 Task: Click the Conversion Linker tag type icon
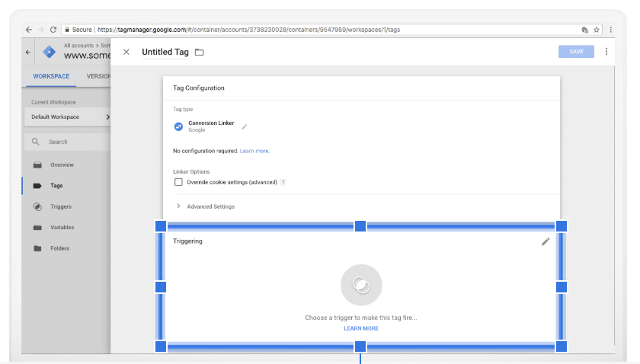178,126
